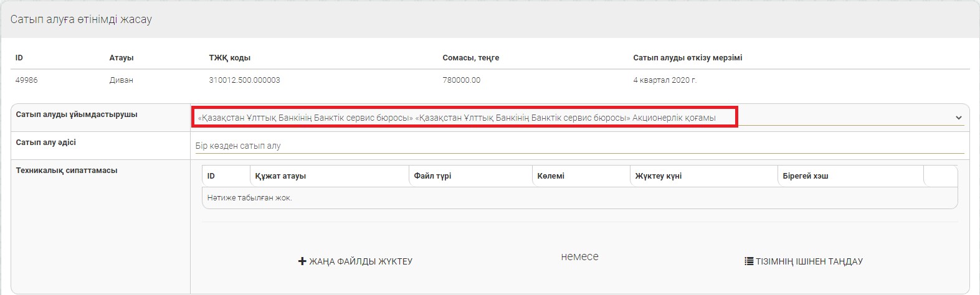The height and width of the screenshot is (295, 980).
Task: Select the Бірегей хэш column header
Action: (x=805, y=176)
